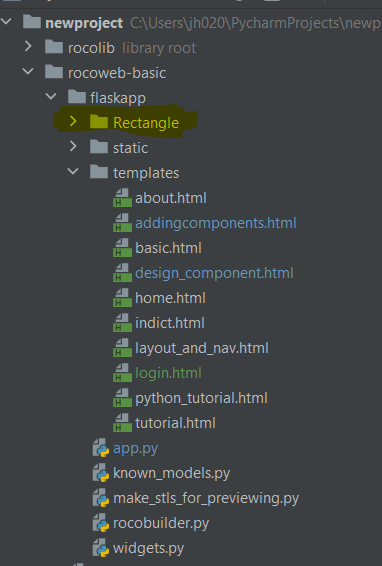
Task: Click Python file icon for widgets.py
Action: point(101,548)
